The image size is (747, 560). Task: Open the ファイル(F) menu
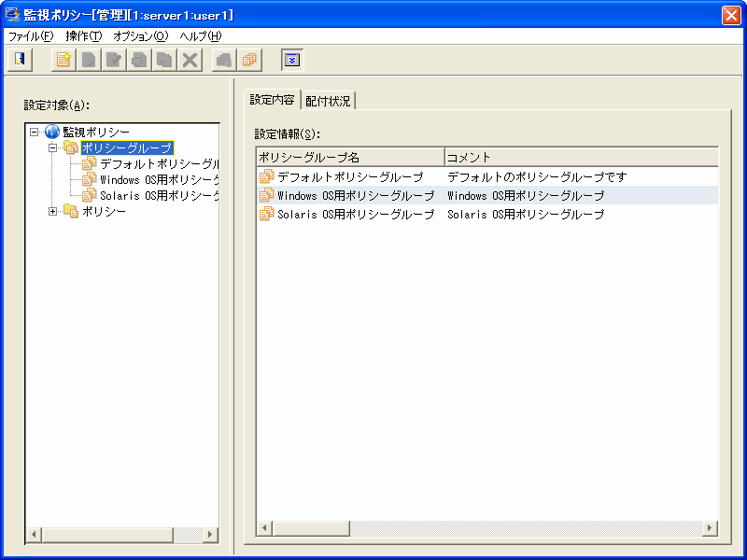point(31,36)
